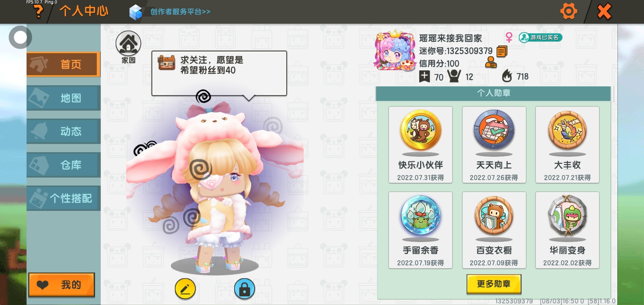Click the add-follow plus bookmark icon

424,77
